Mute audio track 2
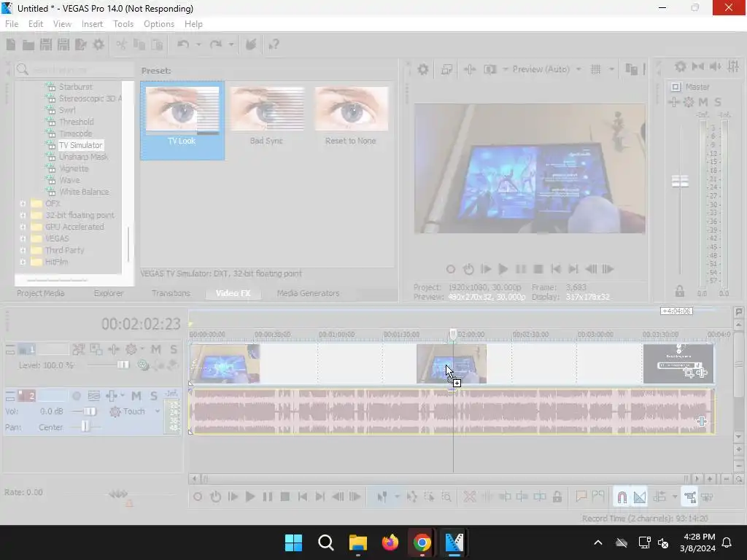747x560 pixels. 136,396
